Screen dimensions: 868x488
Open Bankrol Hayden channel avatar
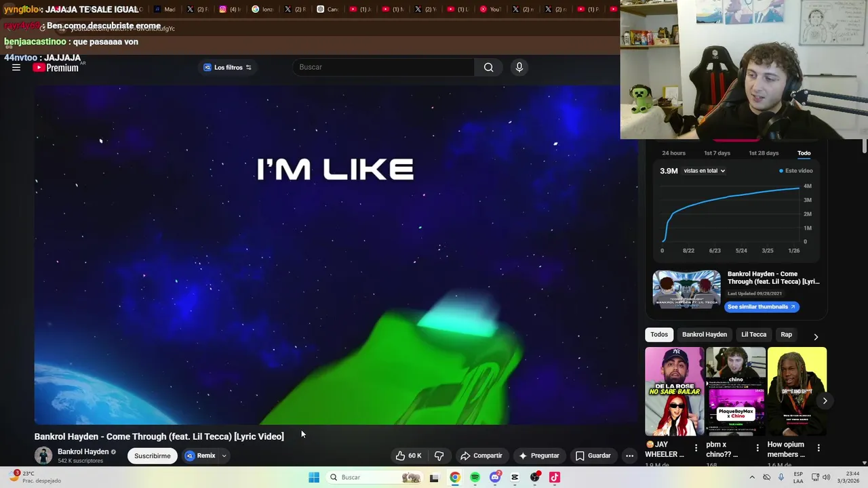pos(43,455)
